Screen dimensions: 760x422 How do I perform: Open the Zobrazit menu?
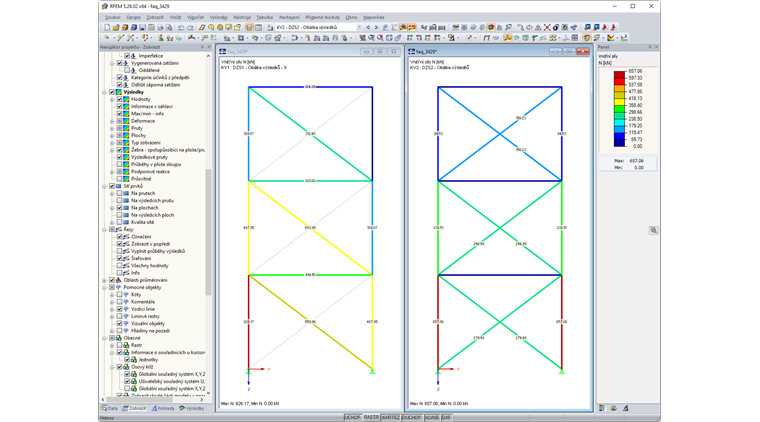pyautogui.click(x=155, y=17)
